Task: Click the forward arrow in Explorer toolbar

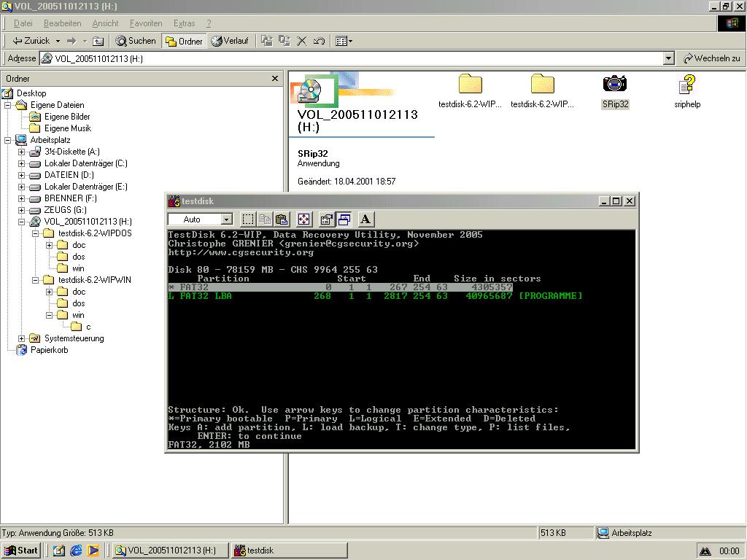Action: point(71,41)
